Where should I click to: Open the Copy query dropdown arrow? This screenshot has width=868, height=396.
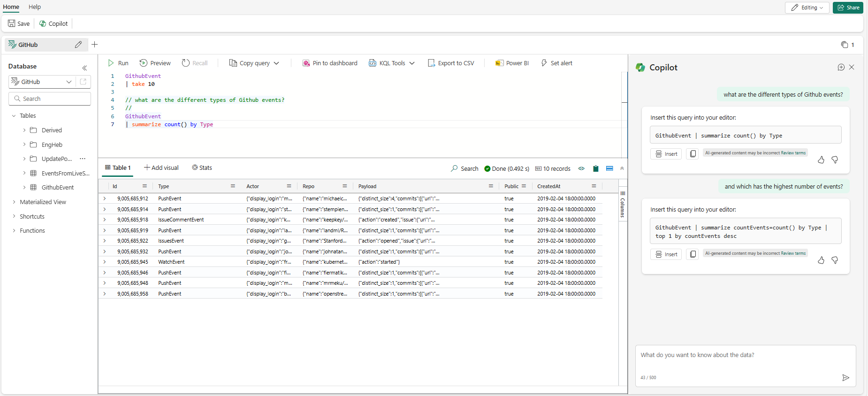[x=276, y=63]
